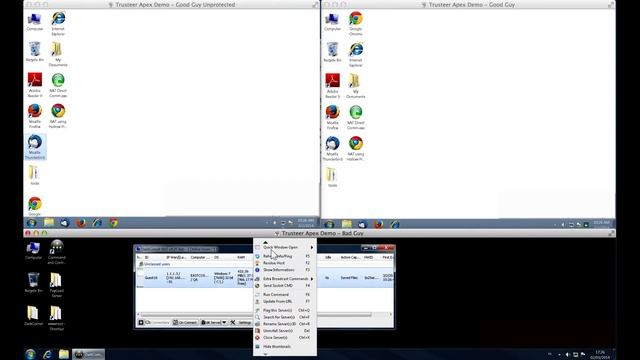Click File Explorer taskbar icon in Bad Guy window
640x360 pixels.
tap(64, 354)
